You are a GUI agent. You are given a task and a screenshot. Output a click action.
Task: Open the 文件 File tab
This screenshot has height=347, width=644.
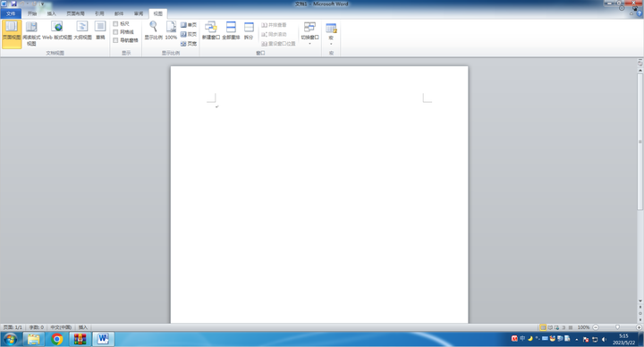tap(11, 13)
